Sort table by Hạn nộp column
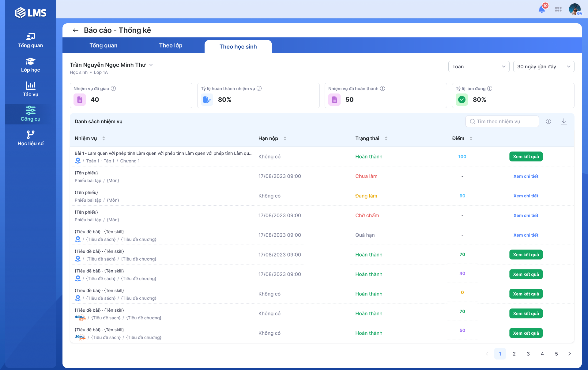 pyautogui.click(x=285, y=139)
